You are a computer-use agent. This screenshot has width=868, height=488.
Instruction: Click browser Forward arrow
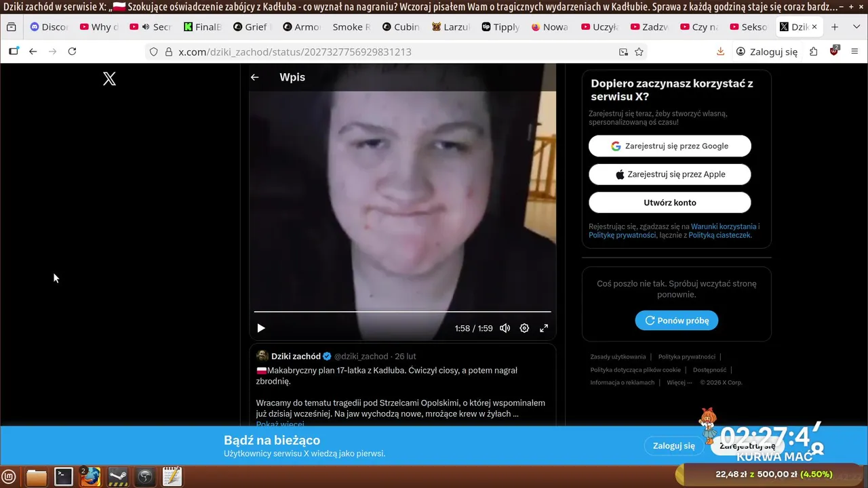point(52,52)
